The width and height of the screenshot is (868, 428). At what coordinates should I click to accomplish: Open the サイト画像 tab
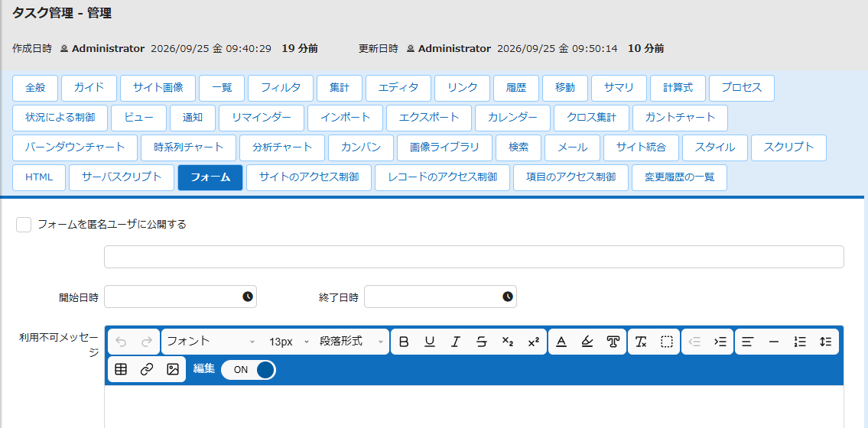[158, 88]
